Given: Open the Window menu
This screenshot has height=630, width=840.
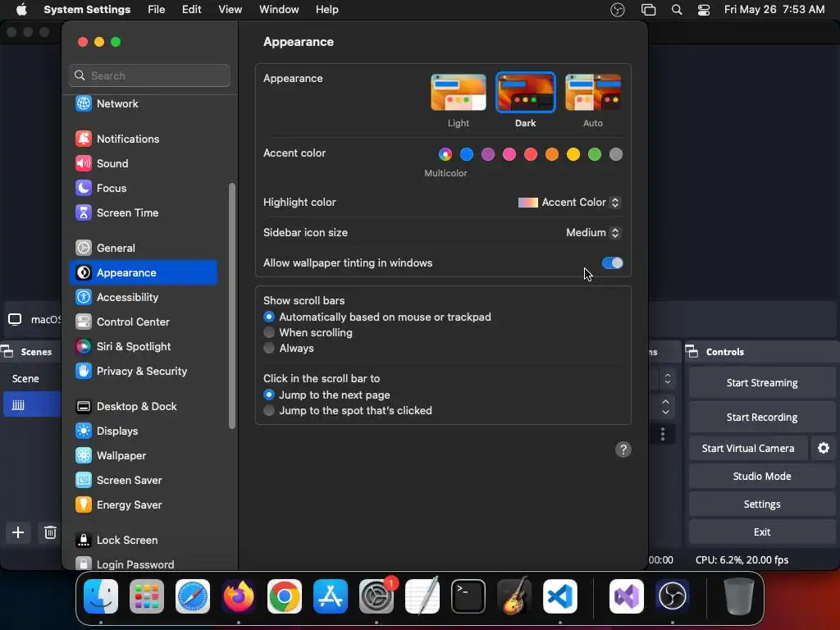Looking at the screenshot, I should tap(279, 10).
